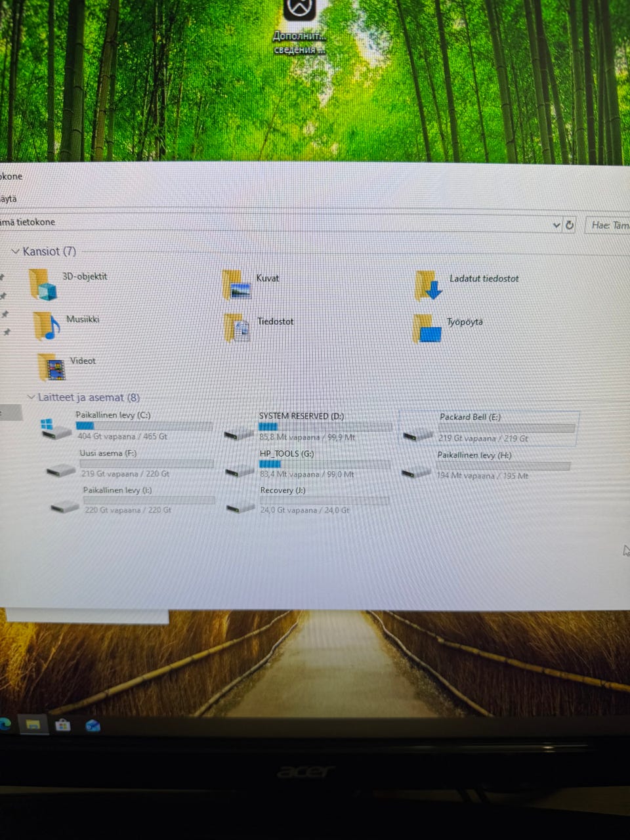The height and width of the screenshot is (840, 630).
Task: Refresh the current location
Action: point(570,224)
